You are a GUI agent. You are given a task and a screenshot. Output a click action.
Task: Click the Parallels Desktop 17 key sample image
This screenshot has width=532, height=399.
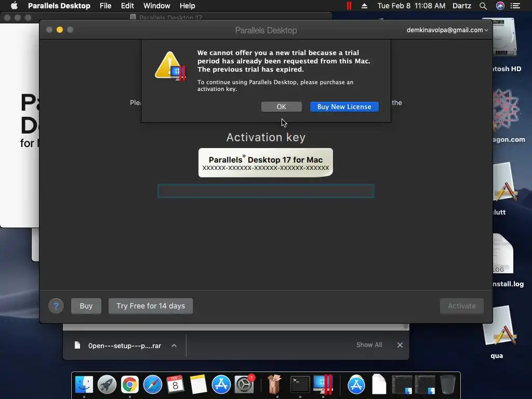265,163
